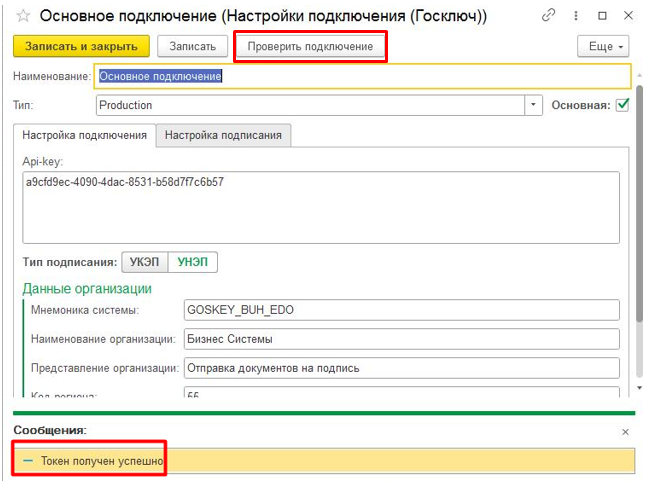Click into the Тип Production field
Screen dimensions: 655x486
click(x=310, y=105)
